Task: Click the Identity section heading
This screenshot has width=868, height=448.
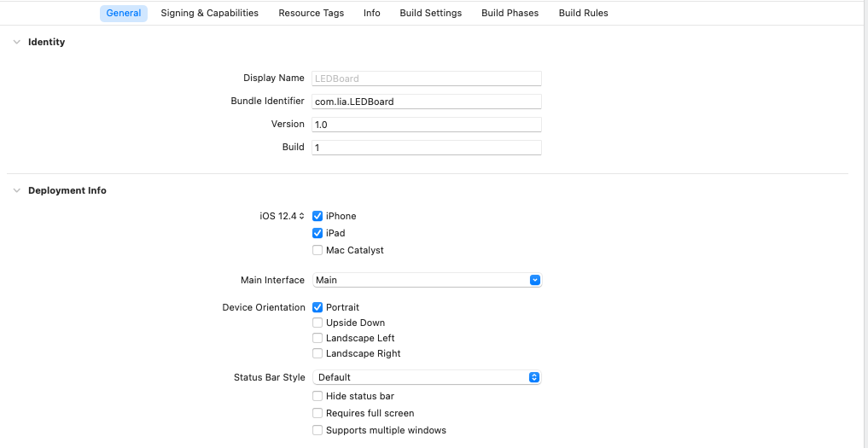Action: click(46, 42)
